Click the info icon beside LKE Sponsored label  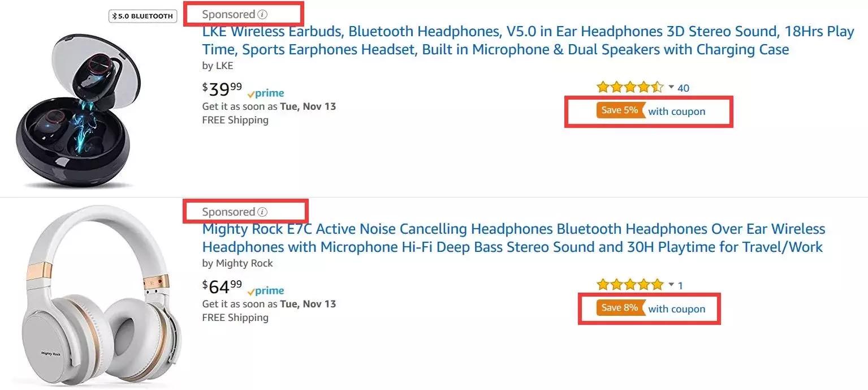point(262,14)
